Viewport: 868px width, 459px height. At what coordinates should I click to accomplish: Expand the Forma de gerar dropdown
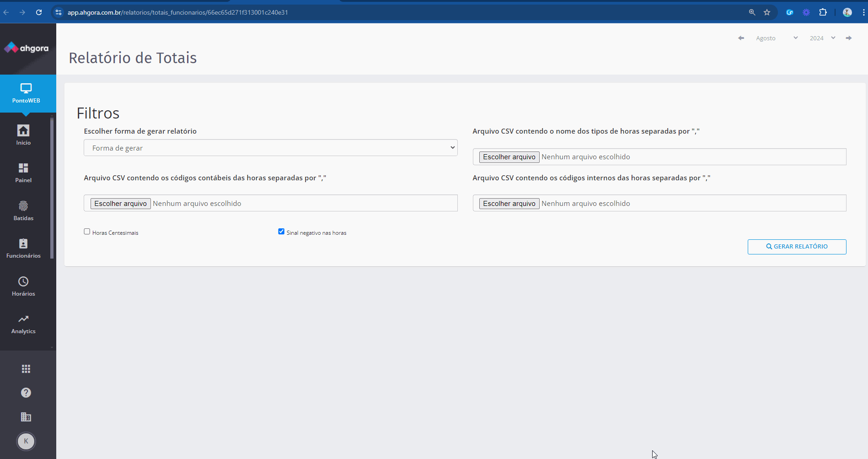(x=270, y=148)
